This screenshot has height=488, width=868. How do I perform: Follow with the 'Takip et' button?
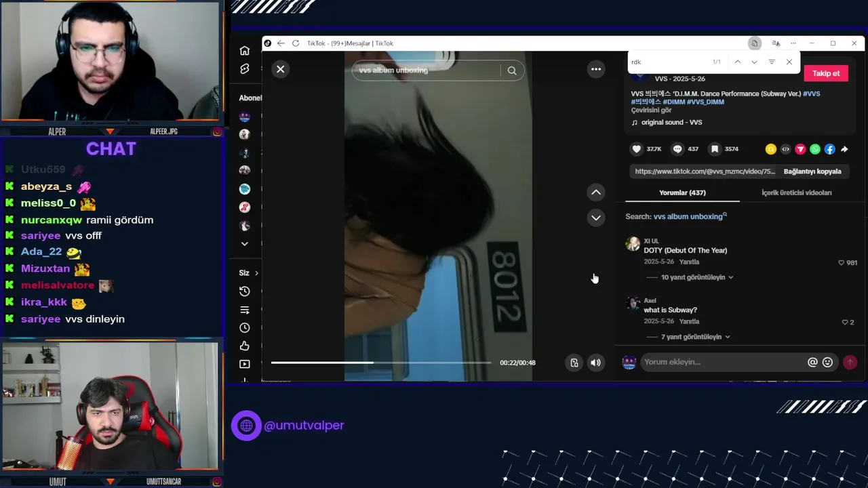[x=826, y=73]
